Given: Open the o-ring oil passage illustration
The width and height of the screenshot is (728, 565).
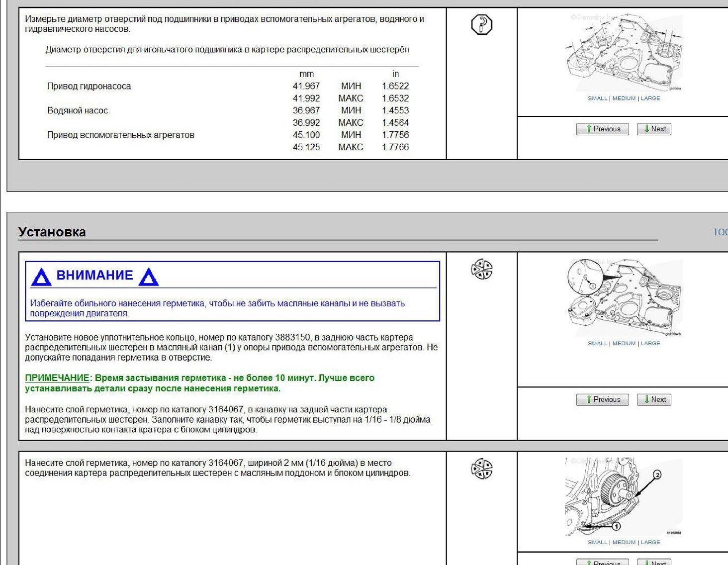Looking at the screenshot, I should (x=624, y=297).
